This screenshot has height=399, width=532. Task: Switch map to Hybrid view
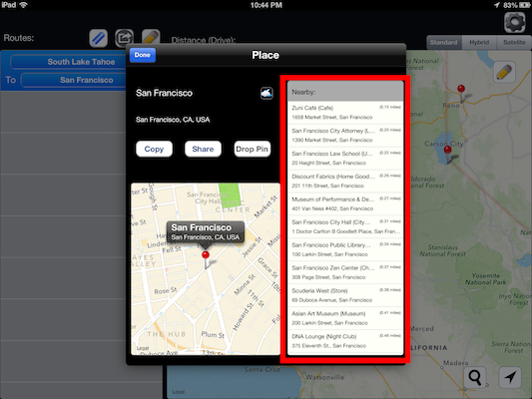click(x=479, y=42)
